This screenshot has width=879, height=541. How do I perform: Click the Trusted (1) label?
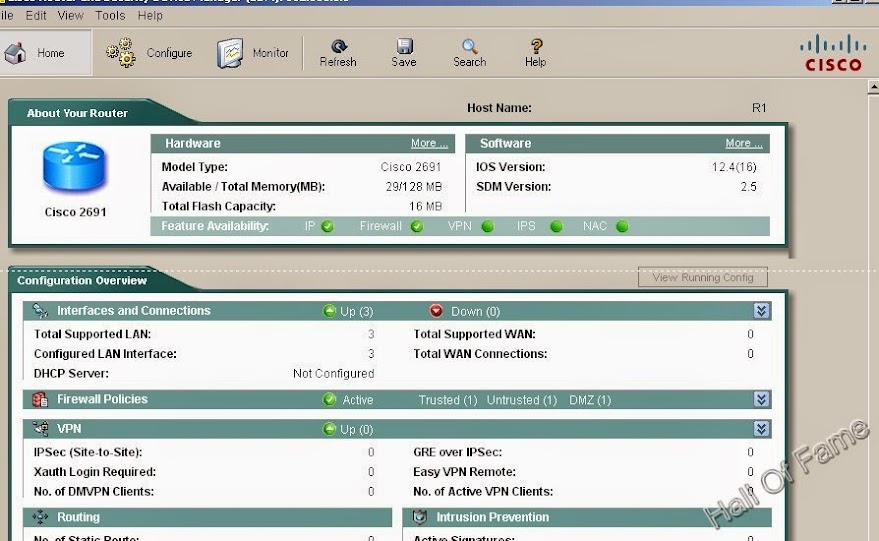tap(447, 400)
